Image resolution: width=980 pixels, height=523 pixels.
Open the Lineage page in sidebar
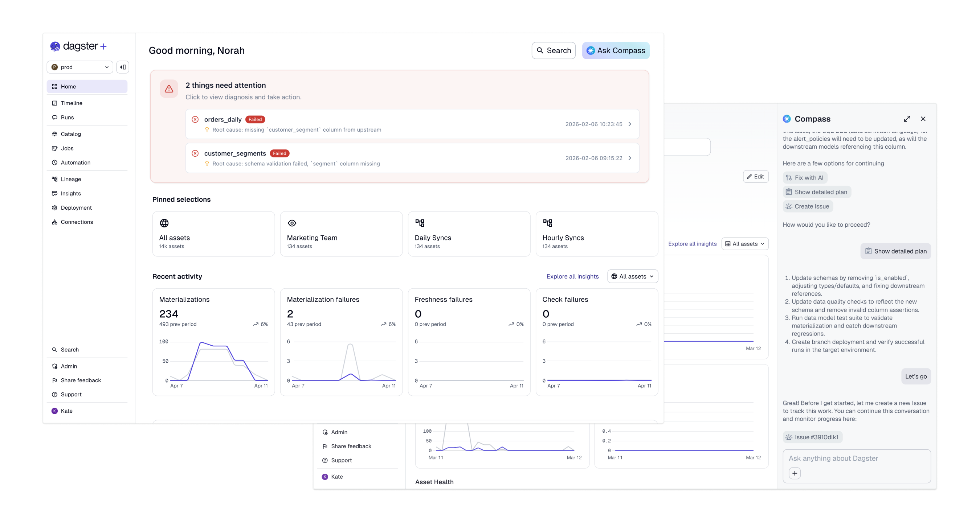tap(71, 180)
